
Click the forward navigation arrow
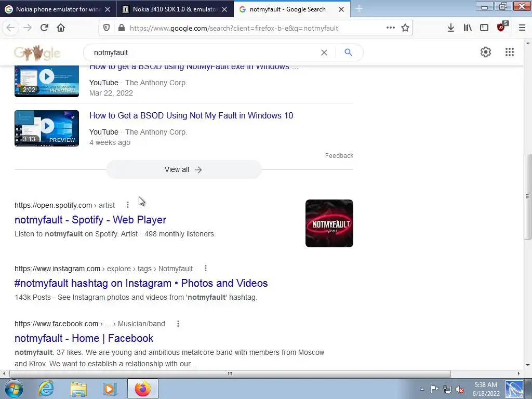coord(28,28)
